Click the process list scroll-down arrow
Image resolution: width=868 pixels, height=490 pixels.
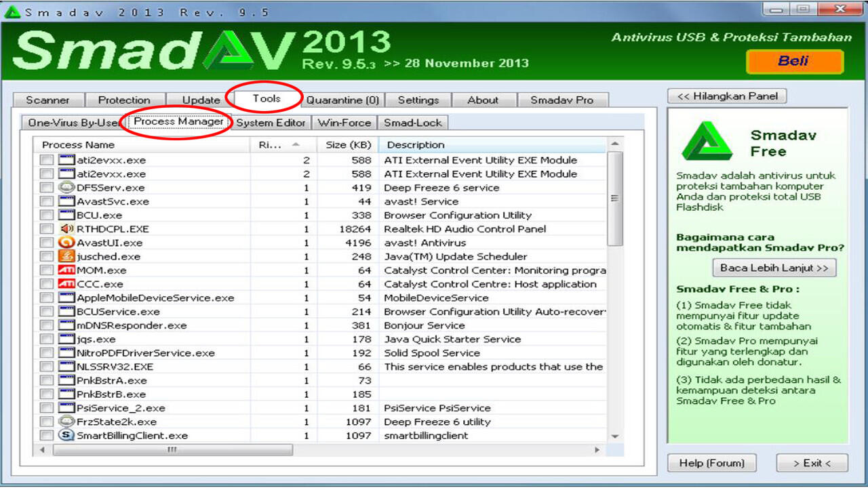coord(615,437)
